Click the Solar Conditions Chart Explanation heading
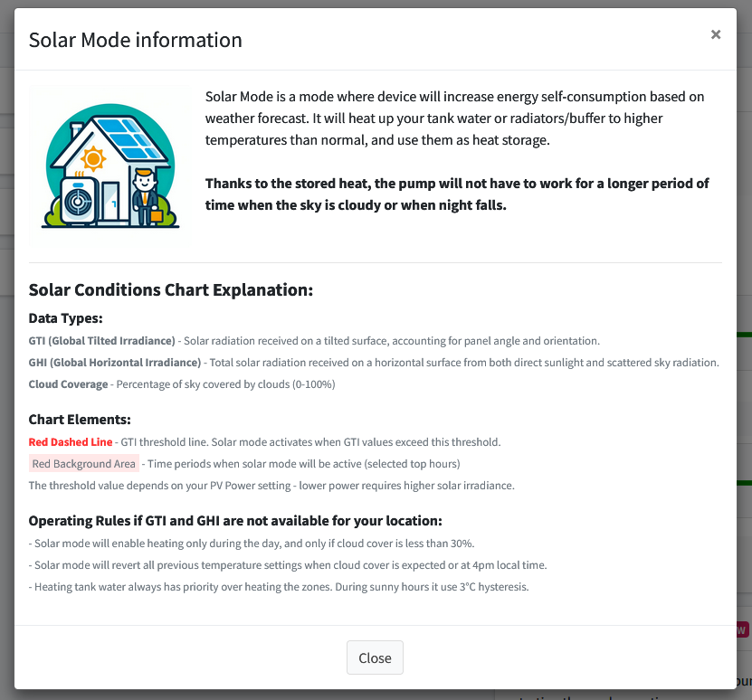The height and width of the screenshot is (700, 752). (171, 290)
